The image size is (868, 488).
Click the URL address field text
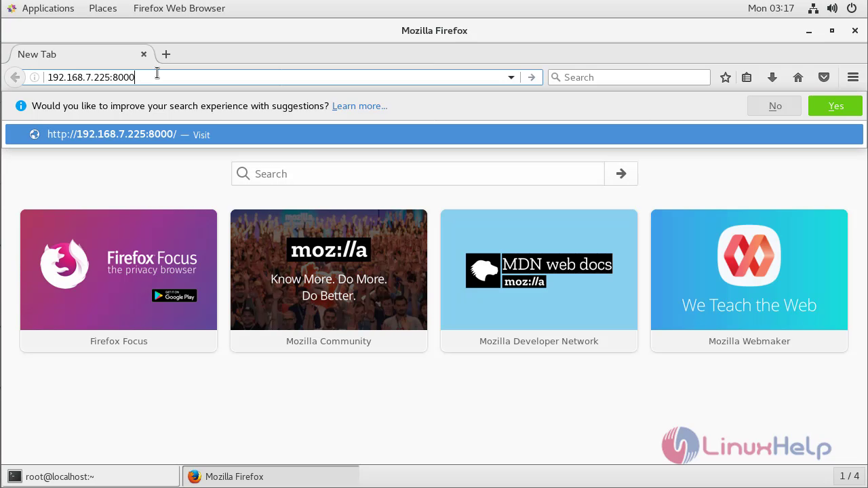(91, 77)
